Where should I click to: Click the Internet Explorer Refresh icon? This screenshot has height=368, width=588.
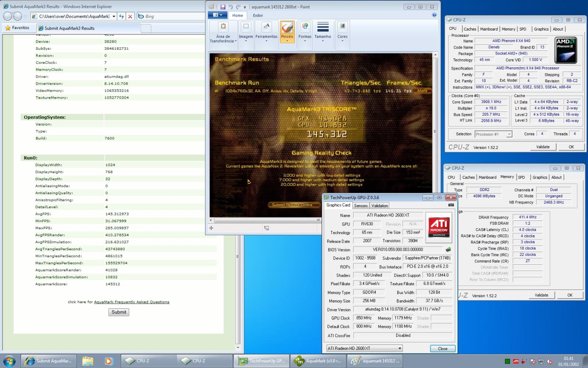click(x=122, y=16)
